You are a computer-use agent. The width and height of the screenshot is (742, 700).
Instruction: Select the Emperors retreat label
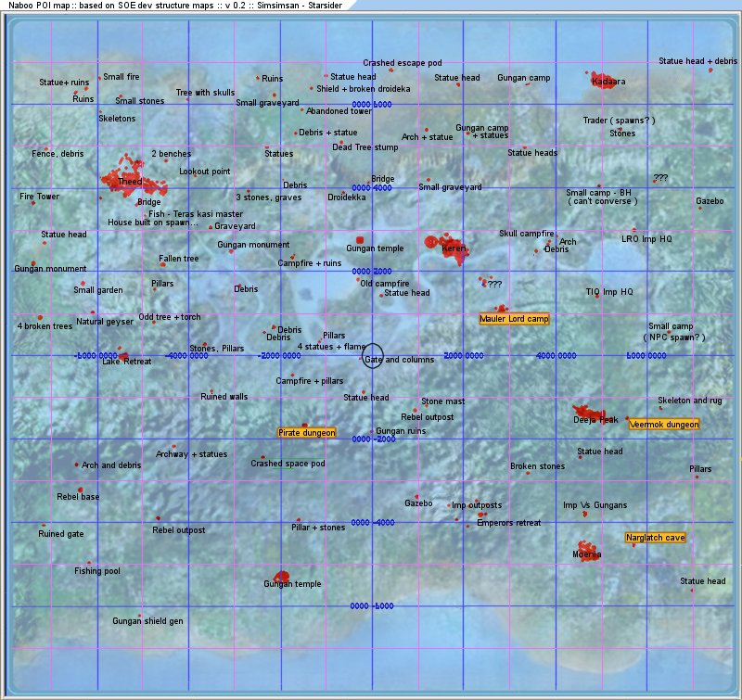pyautogui.click(x=508, y=523)
